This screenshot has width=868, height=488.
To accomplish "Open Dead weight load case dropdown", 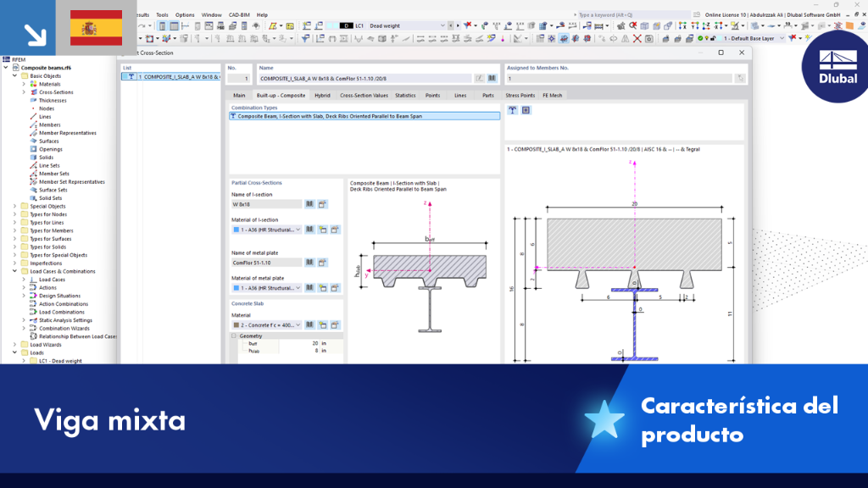I will (442, 25).
